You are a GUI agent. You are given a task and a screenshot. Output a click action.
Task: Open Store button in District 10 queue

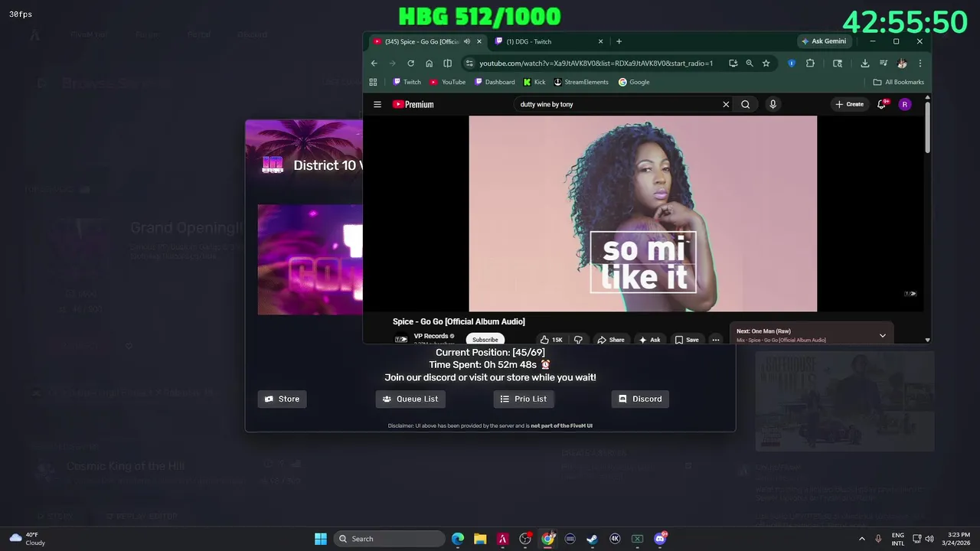(x=282, y=399)
